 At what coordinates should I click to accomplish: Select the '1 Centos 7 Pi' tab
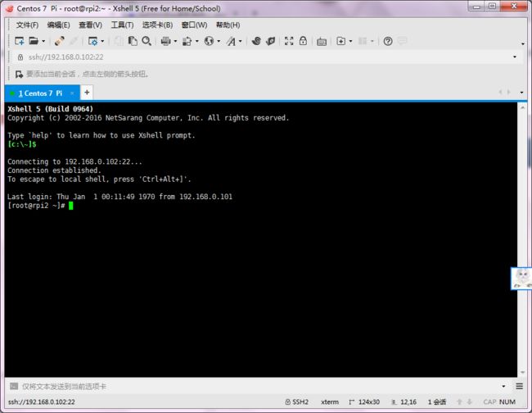point(40,93)
